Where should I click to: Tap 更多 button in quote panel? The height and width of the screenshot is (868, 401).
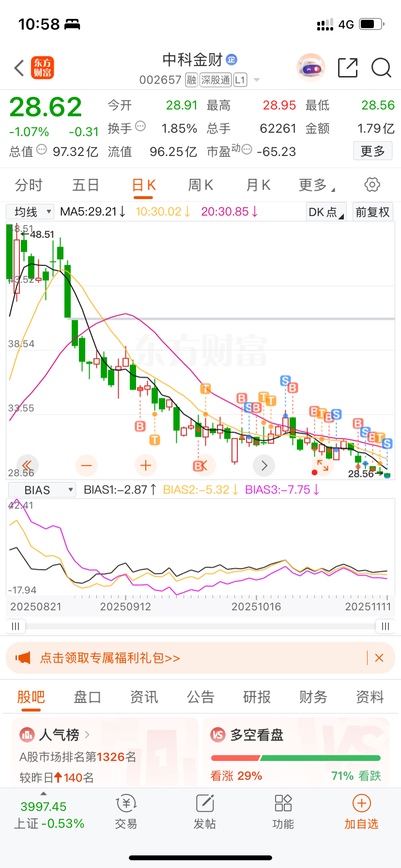click(x=372, y=151)
